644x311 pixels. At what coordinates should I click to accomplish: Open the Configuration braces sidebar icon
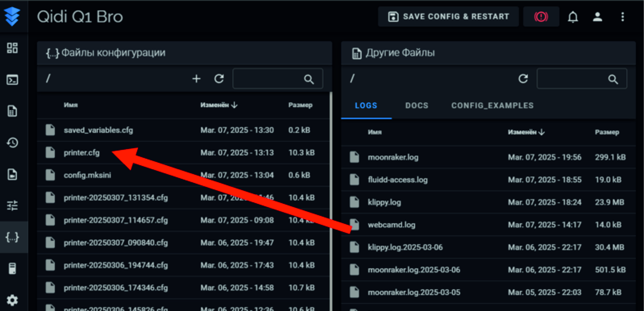pyautogui.click(x=12, y=237)
